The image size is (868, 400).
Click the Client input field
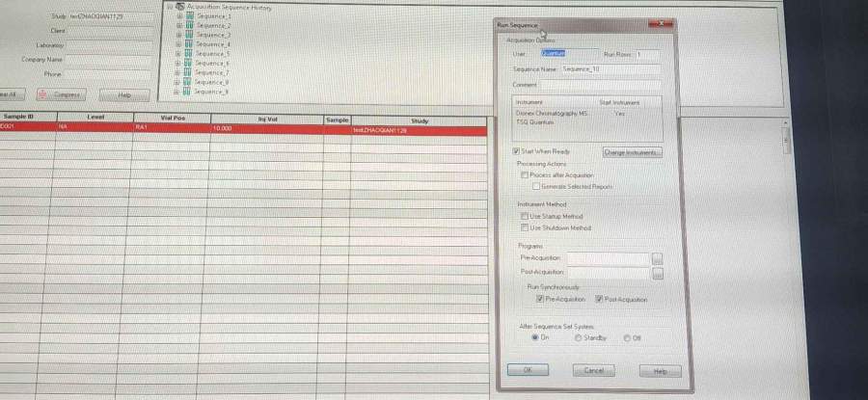coord(110,31)
